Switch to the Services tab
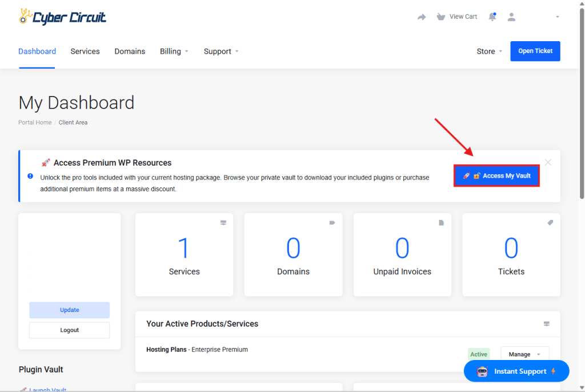This screenshot has height=392, width=585. [x=85, y=51]
